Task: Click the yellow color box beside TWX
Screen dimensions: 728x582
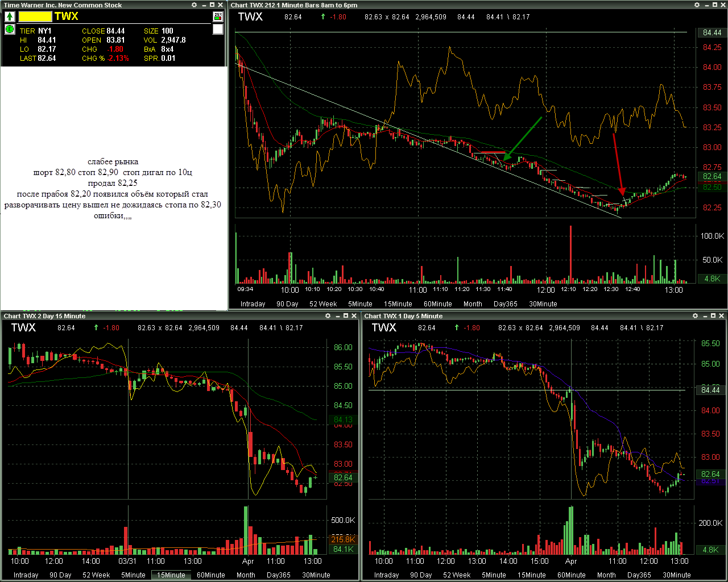Action: (35, 16)
